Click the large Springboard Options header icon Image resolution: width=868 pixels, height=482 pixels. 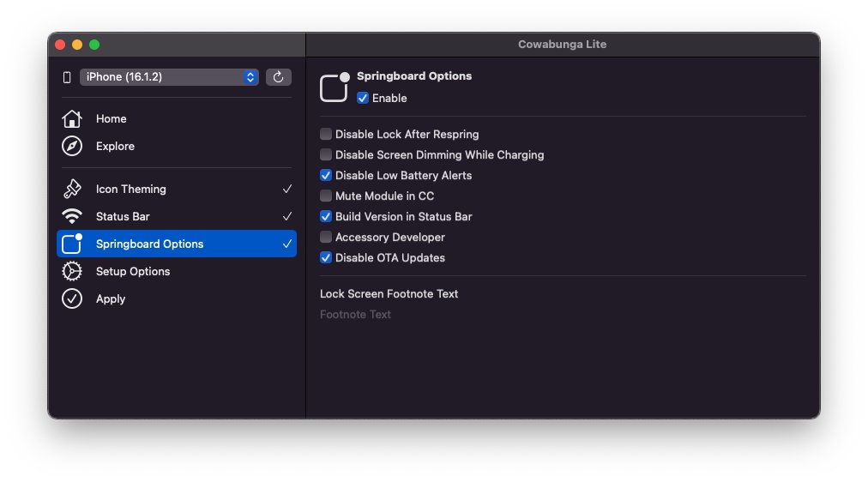335,87
